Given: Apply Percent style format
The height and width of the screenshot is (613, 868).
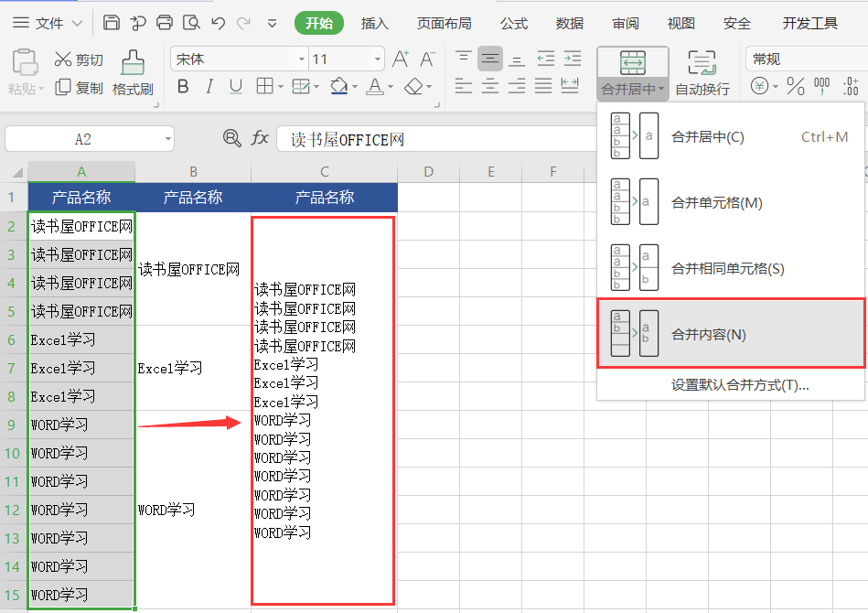Looking at the screenshot, I should point(796,86).
